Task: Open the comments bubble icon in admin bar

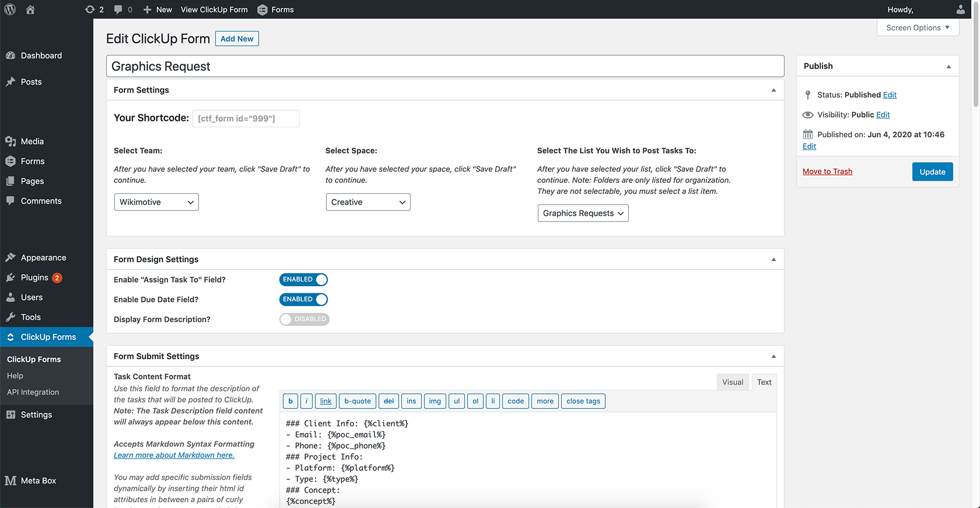Action: coord(118,9)
